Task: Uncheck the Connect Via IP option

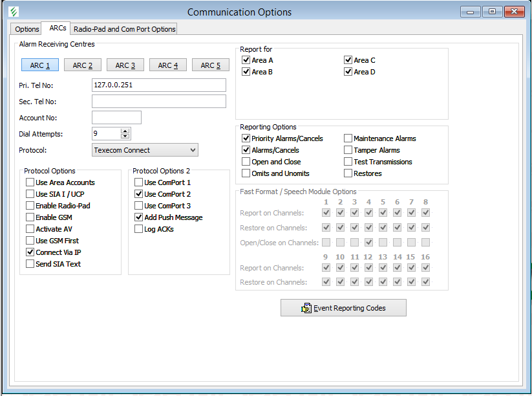Action: [30, 252]
